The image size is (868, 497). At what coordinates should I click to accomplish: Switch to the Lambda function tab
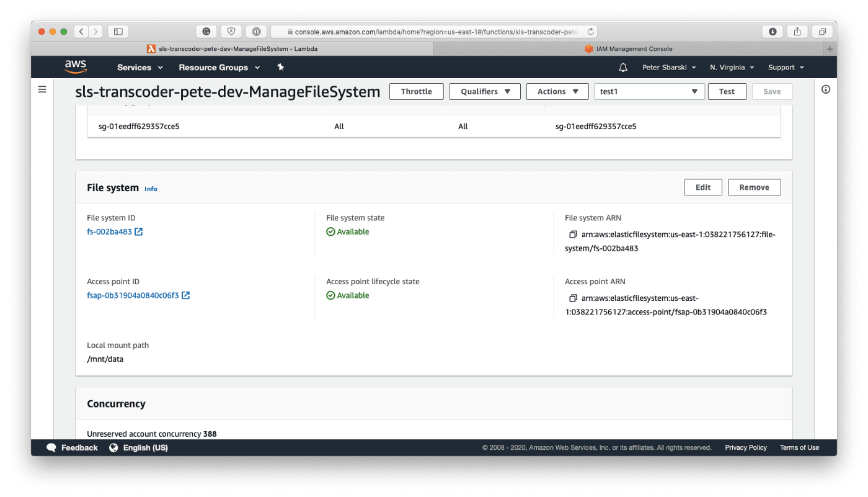click(x=232, y=48)
